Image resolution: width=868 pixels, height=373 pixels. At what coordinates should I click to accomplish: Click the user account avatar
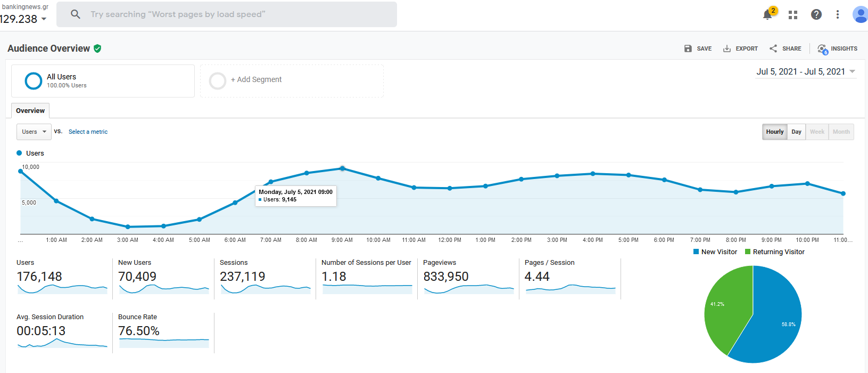(x=859, y=14)
